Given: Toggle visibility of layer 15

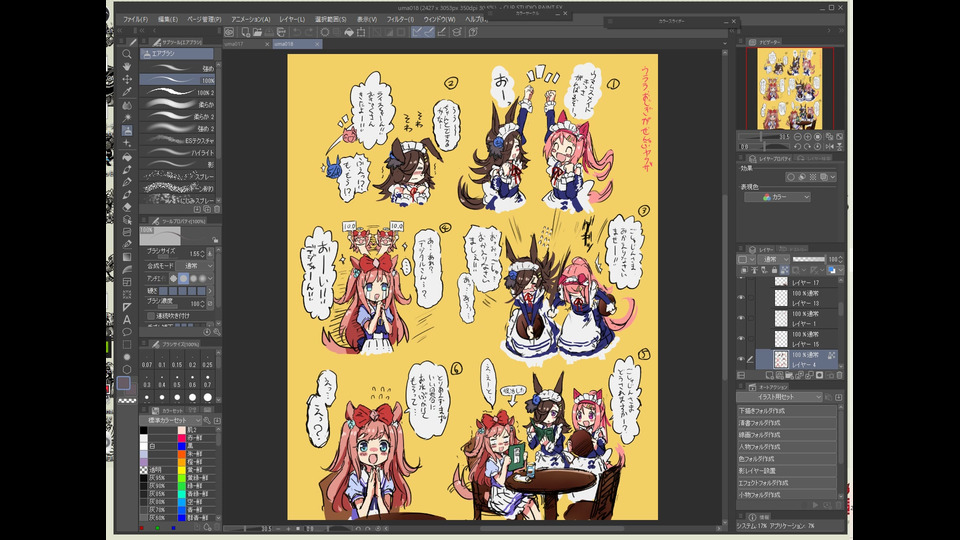Looking at the screenshot, I should point(741,338).
